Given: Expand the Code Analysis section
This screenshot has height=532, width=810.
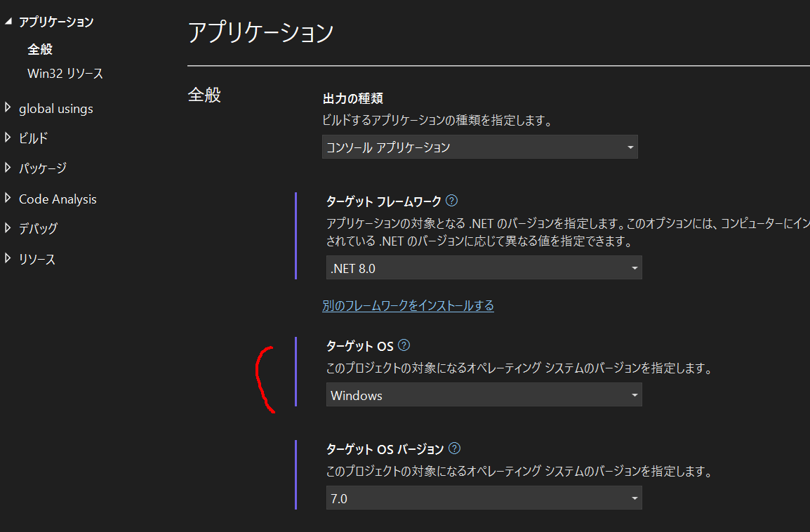Looking at the screenshot, I should (x=8, y=198).
